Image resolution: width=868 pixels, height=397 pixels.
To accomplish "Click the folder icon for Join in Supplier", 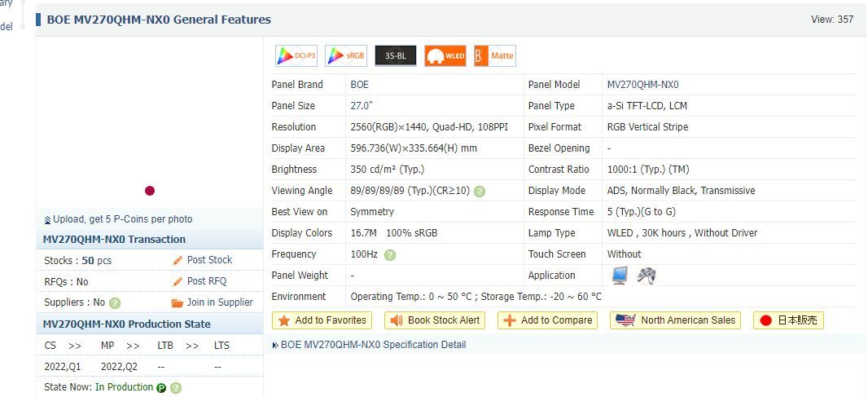I will (178, 302).
